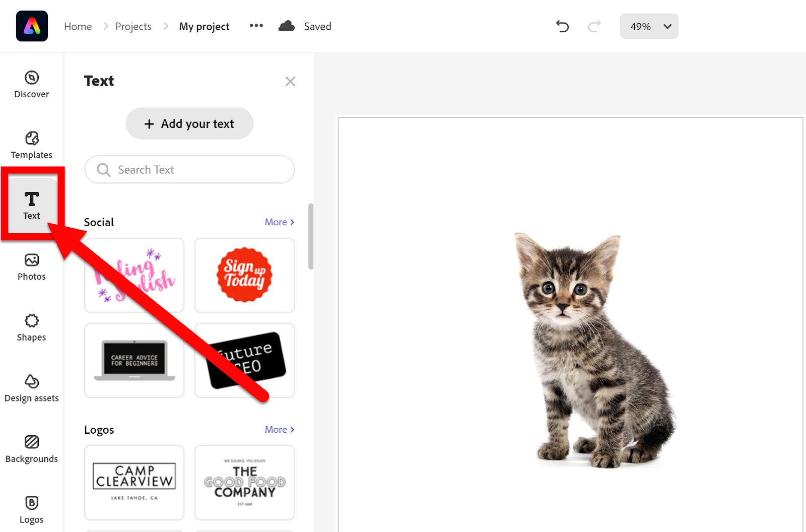Redo the last action
806x532 pixels.
[594, 26]
